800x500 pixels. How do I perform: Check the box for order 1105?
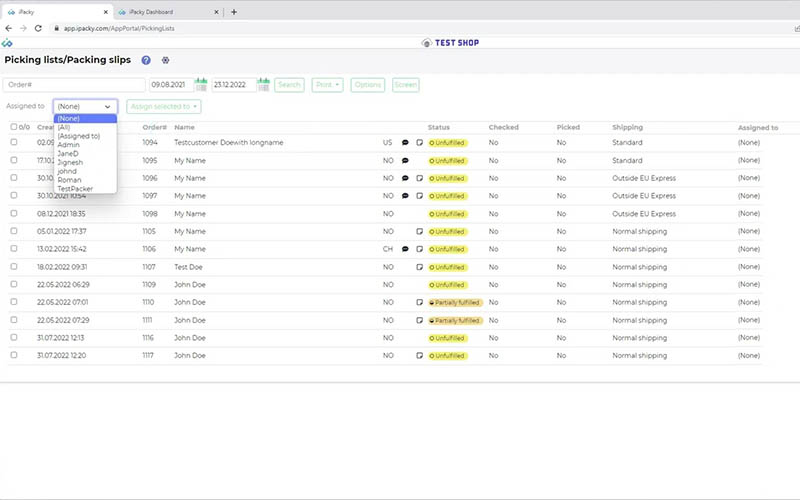pyautogui.click(x=14, y=231)
